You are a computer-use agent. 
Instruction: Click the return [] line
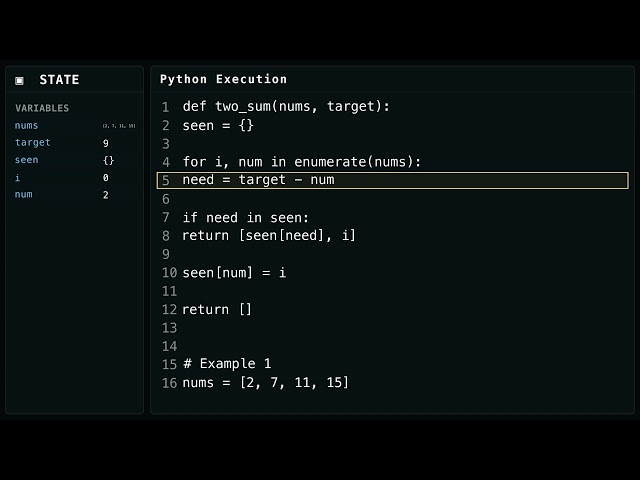217,309
